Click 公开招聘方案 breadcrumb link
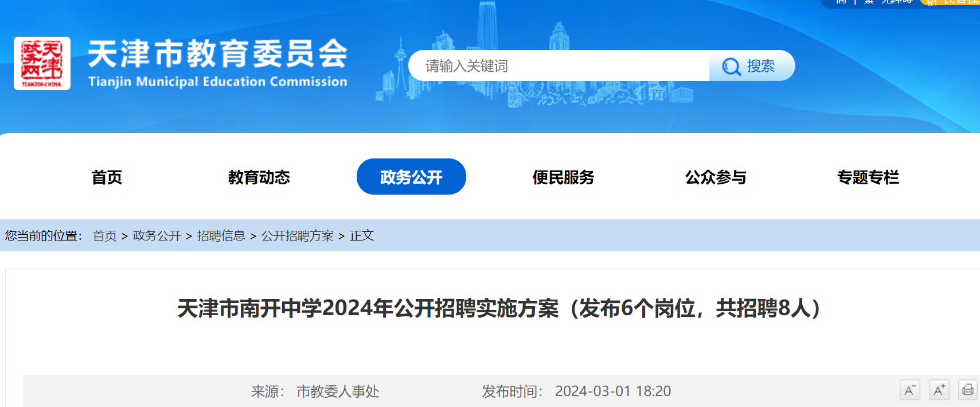Screen dimensions: 980x407 [x=297, y=236]
